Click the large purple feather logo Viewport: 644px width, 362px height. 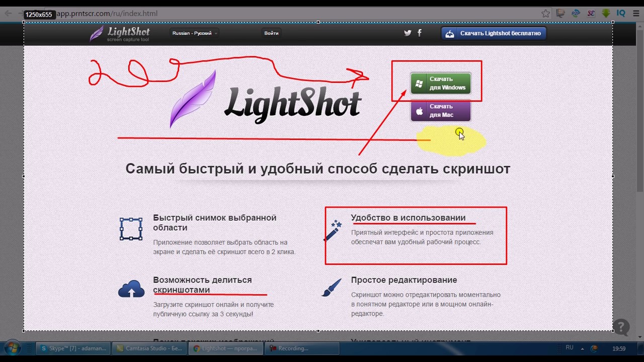tap(193, 99)
